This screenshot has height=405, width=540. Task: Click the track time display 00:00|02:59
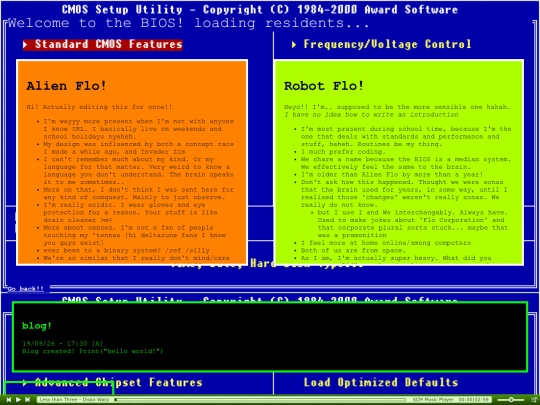pyautogui.click(x=475, y=399)
